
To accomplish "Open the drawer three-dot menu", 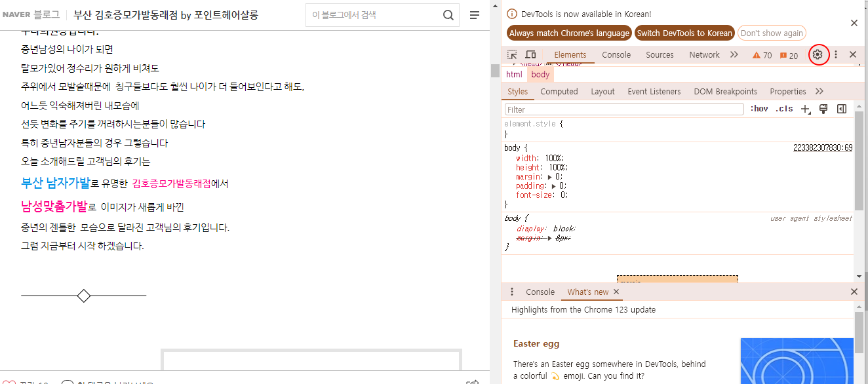I will click(512, 292).
